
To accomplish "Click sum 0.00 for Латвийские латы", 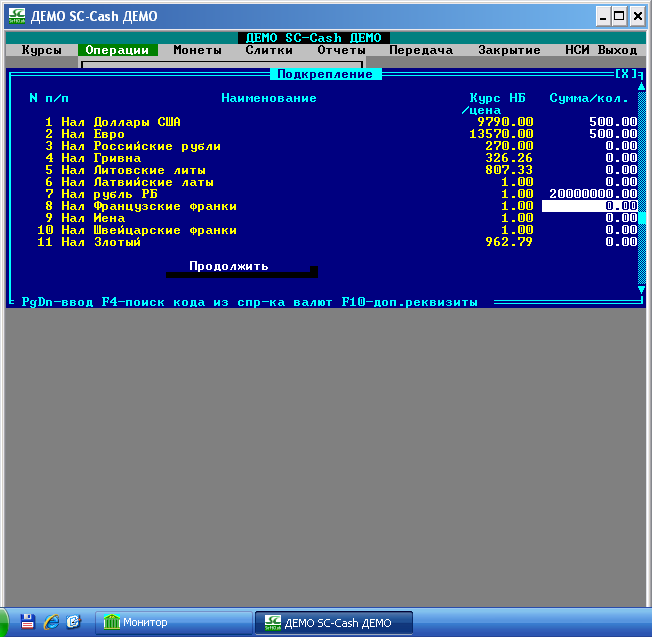I will coord(621,182).
